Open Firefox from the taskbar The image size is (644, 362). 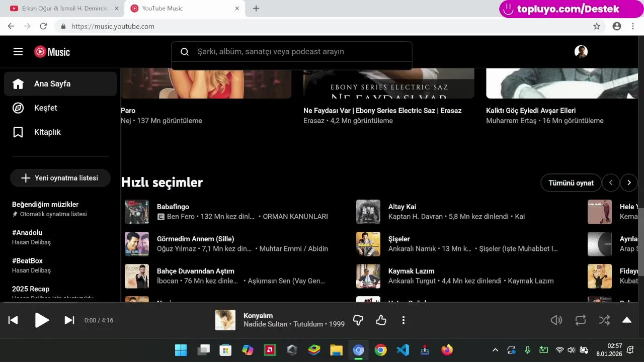[x=447, y=350]
